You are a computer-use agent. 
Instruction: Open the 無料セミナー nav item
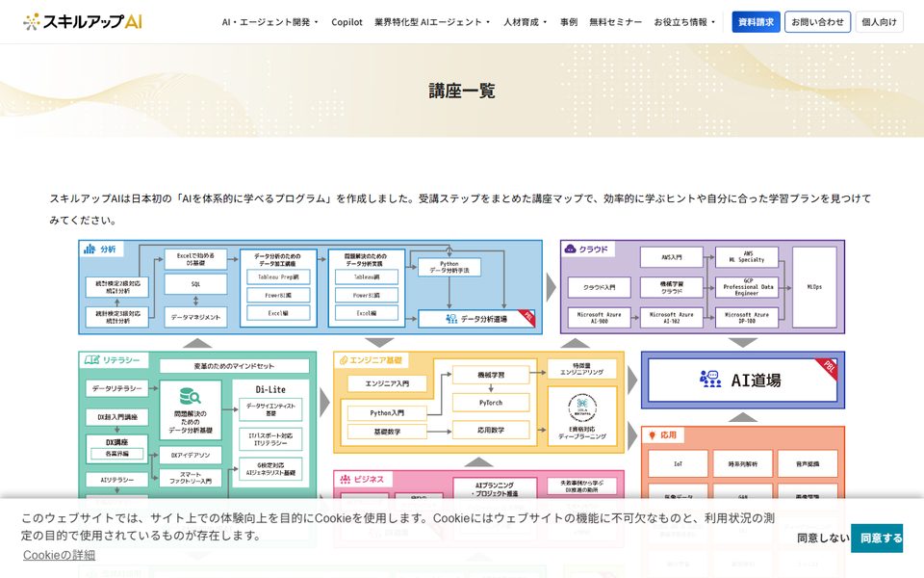click(x=615, y=22)
